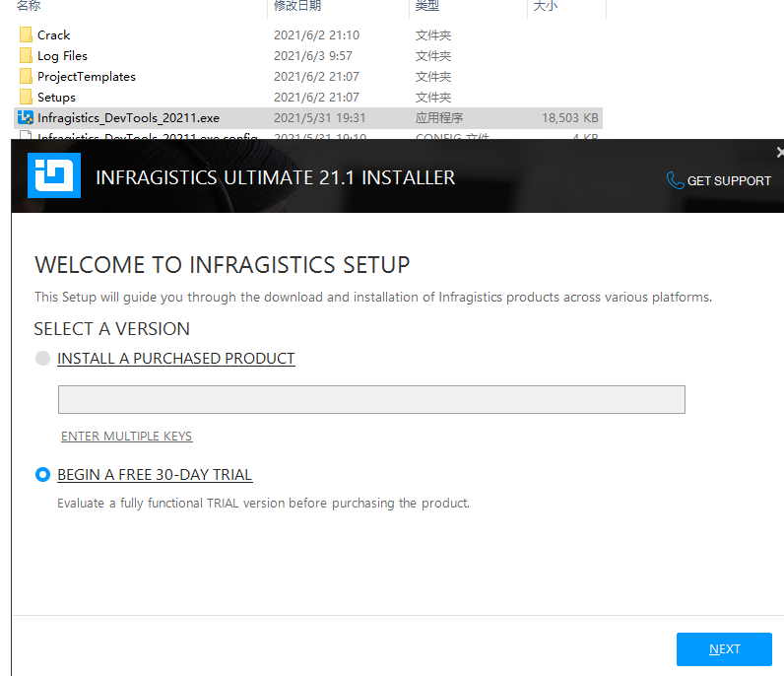Click the Setups folder icon
Image resolution: width=784 pixels, height=676 pixels.
click(x=26, y=98)
